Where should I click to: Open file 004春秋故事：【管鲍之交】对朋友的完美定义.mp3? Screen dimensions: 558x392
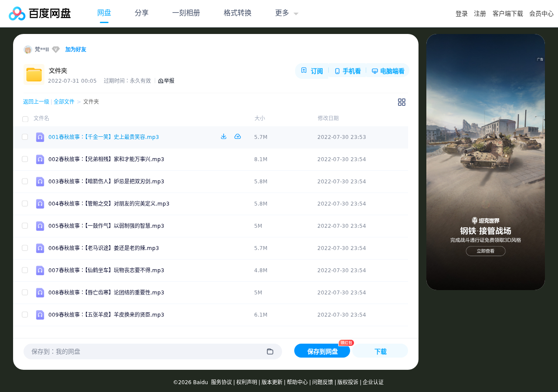(109, 204)
